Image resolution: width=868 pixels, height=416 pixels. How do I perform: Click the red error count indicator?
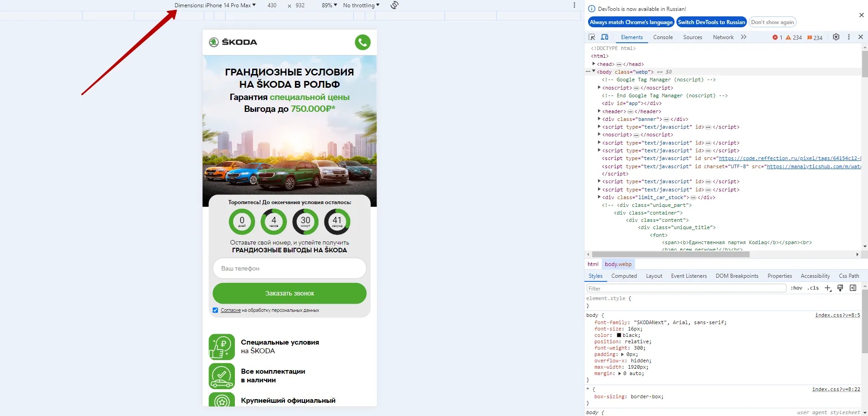(777, 38)
